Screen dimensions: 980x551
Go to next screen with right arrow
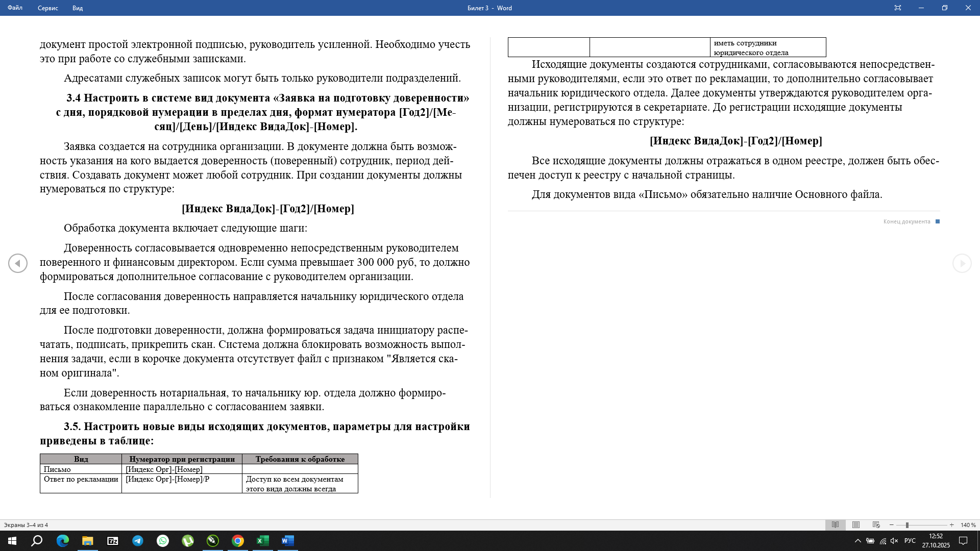pos(962,263)
